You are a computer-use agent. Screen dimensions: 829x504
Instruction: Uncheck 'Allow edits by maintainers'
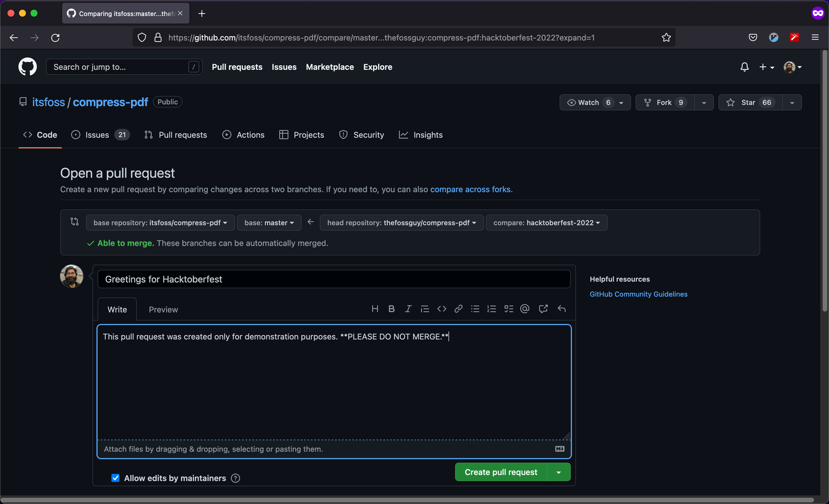tap(116, 478)
